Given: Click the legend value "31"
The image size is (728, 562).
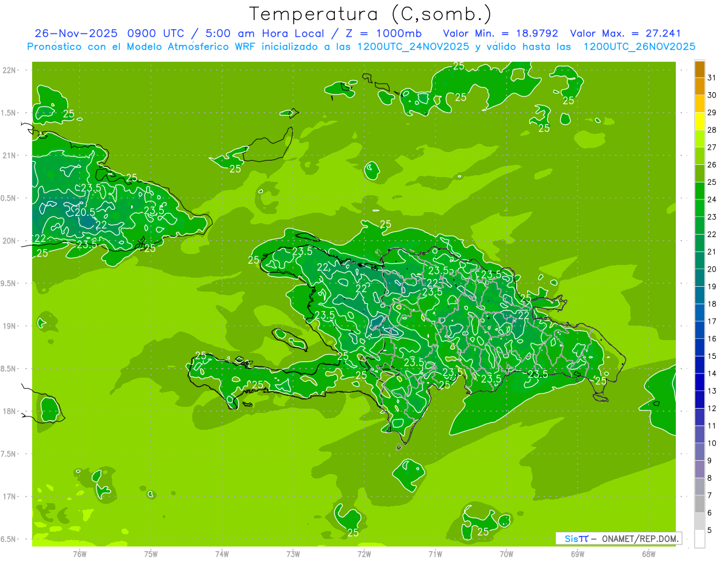Looking at the screenshot, I should coord(712,78).
